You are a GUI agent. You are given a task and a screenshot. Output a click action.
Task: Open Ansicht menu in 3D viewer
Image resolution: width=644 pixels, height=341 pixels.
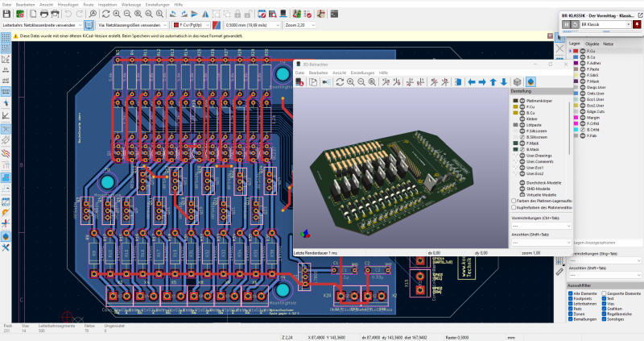(339, 72)
